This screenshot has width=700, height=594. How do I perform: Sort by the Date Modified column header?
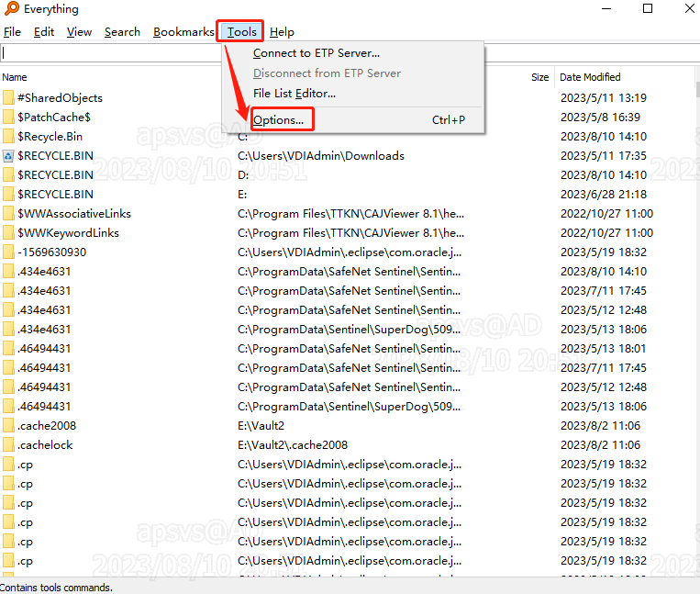[x=590, y=77]
